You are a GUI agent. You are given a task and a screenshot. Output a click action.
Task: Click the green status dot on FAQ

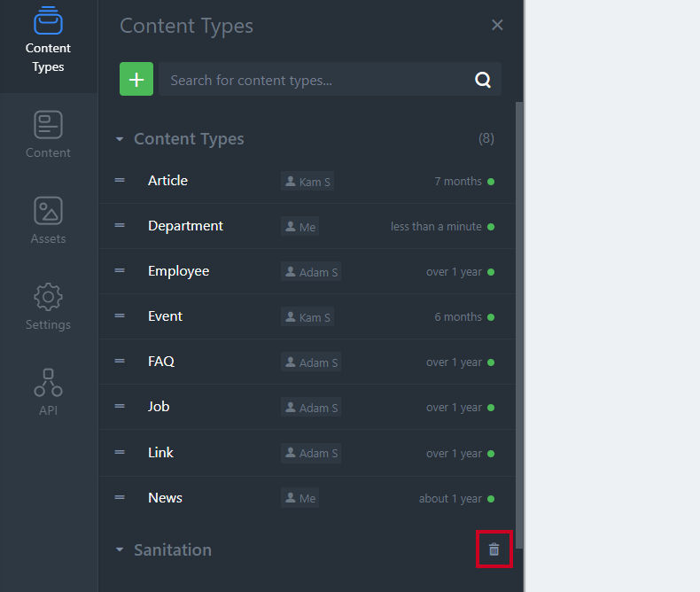point(491,362)
